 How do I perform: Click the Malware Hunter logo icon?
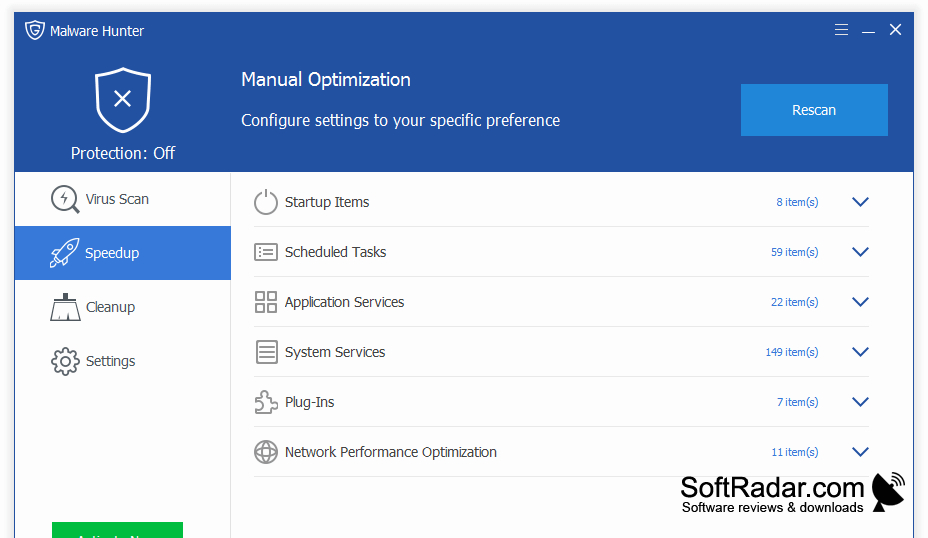(x=35, y=30)
